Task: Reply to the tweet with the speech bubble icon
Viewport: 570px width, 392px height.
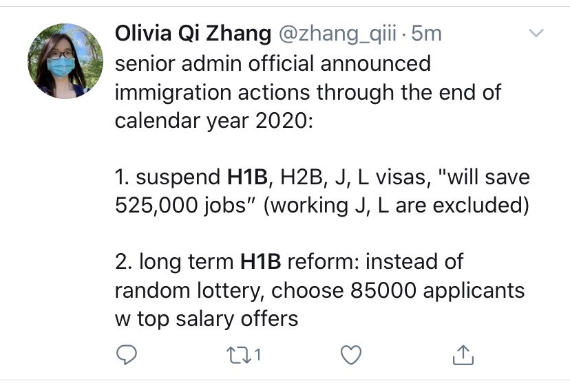Action: tap(127, 355)
